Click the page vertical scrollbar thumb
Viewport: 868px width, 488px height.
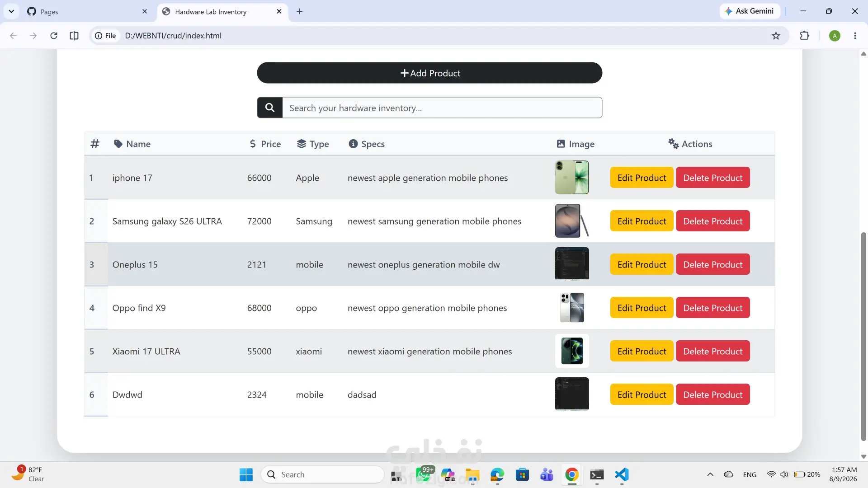tap(863, 337)
